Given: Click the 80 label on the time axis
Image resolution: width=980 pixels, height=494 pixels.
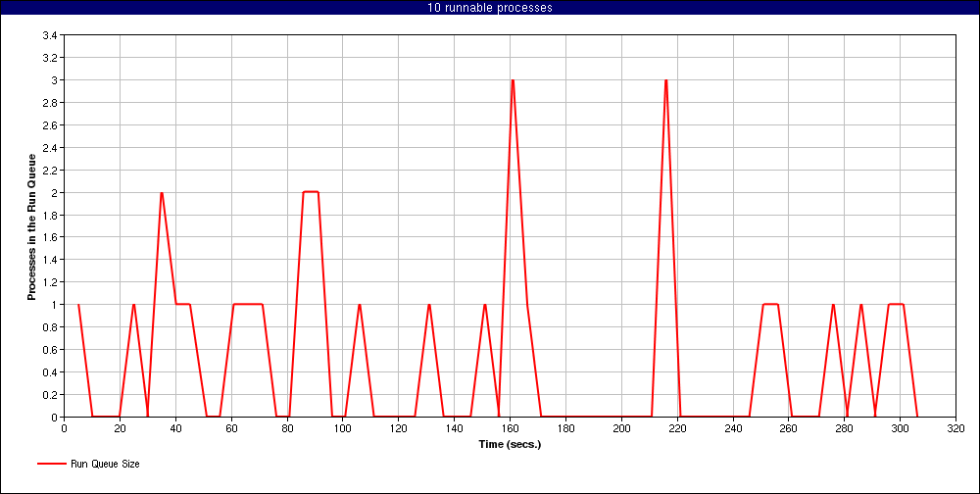Looking at the screenshot, I should [287, 428].
